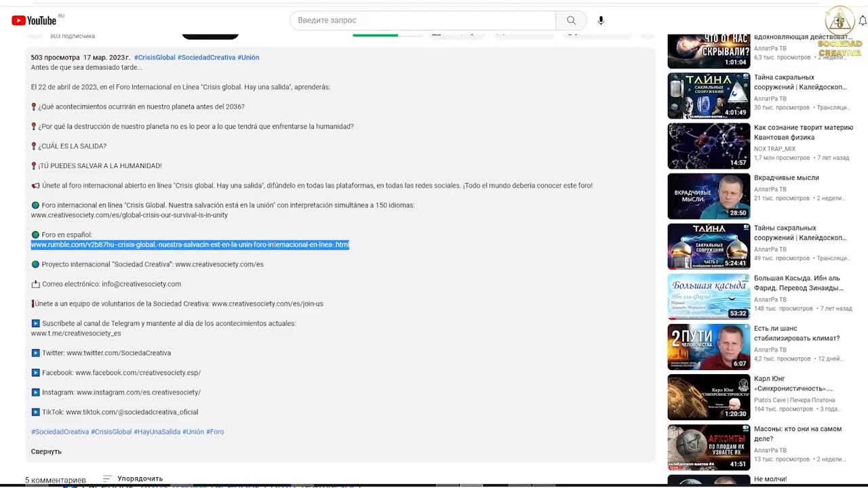868x488 pixels.
Task: Click the 17 мар. 2023 г. date text
Action: (x=106, y=58)
